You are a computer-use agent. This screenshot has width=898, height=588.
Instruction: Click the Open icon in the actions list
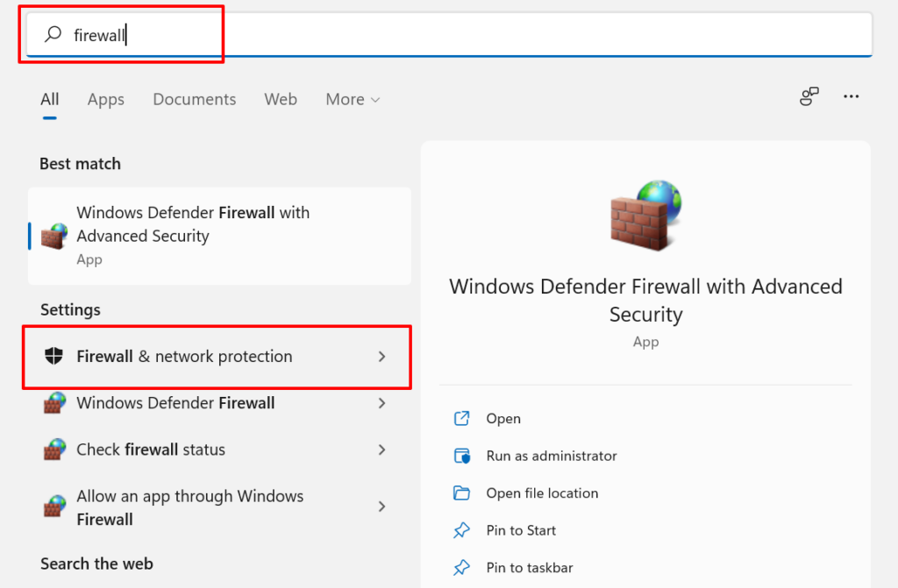tap(462, 419)
